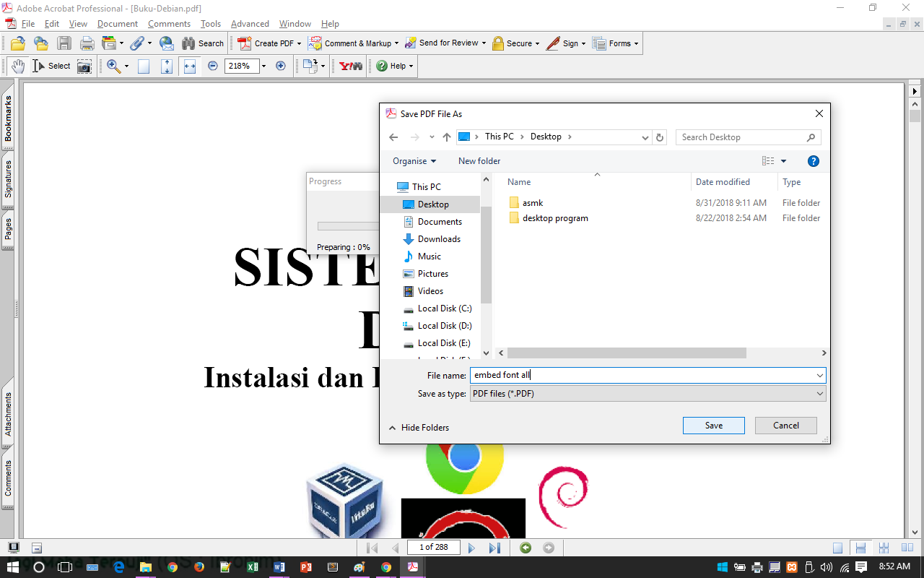Image resolution: width=924 pixels, height=578 pixels.
Task: Click Cancel in the Save dialog
Action: 785,425
